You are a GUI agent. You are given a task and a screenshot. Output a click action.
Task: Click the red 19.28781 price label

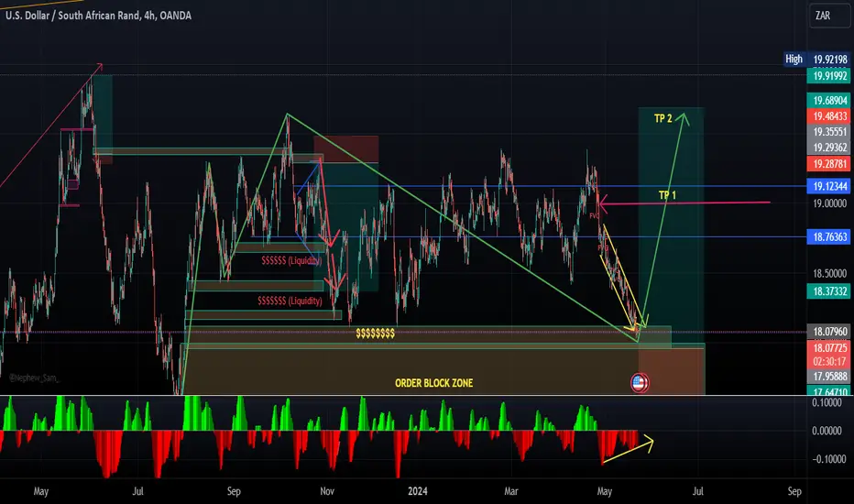tap(829, 163)
